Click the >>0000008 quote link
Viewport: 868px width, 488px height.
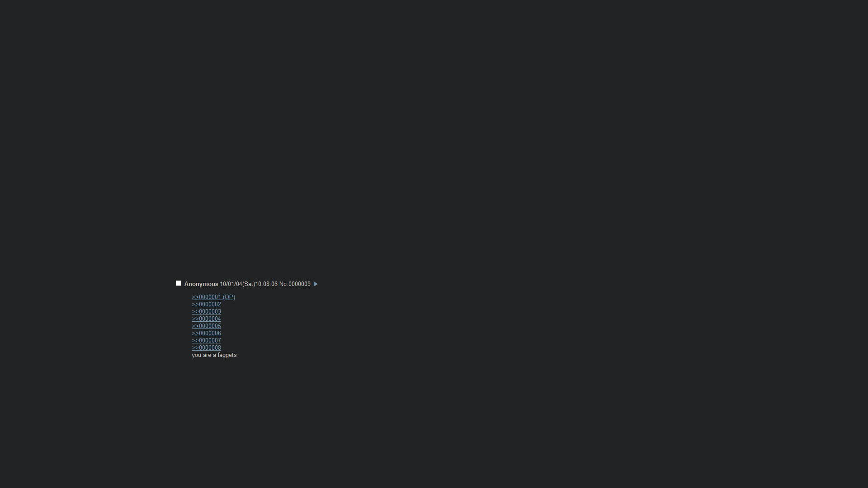pyautogui.click(x=206, y=348)
